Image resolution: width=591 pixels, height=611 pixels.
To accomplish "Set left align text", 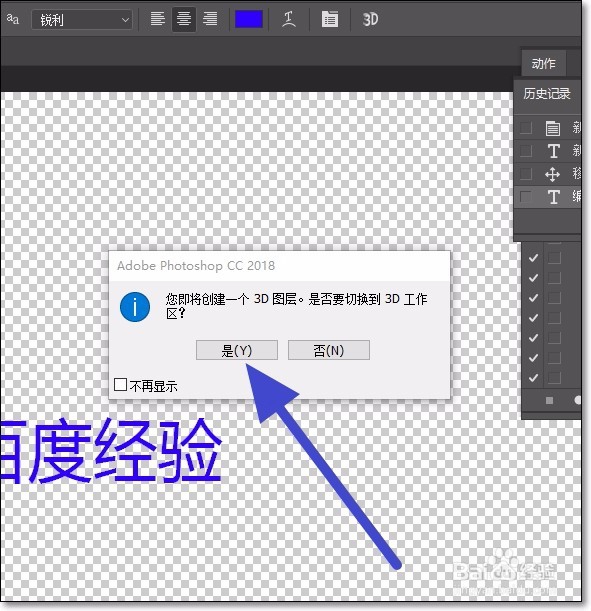I will pos(157,19).
